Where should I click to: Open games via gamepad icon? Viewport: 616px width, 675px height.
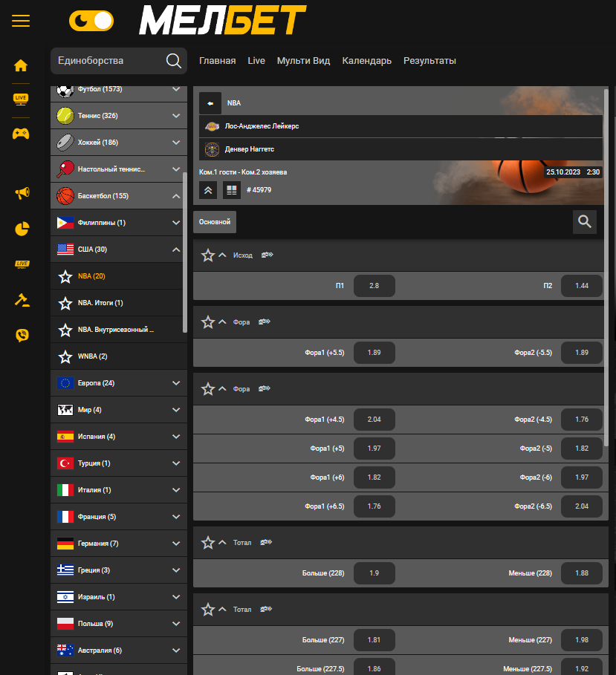pyautogui.click(x=21, y=134)
